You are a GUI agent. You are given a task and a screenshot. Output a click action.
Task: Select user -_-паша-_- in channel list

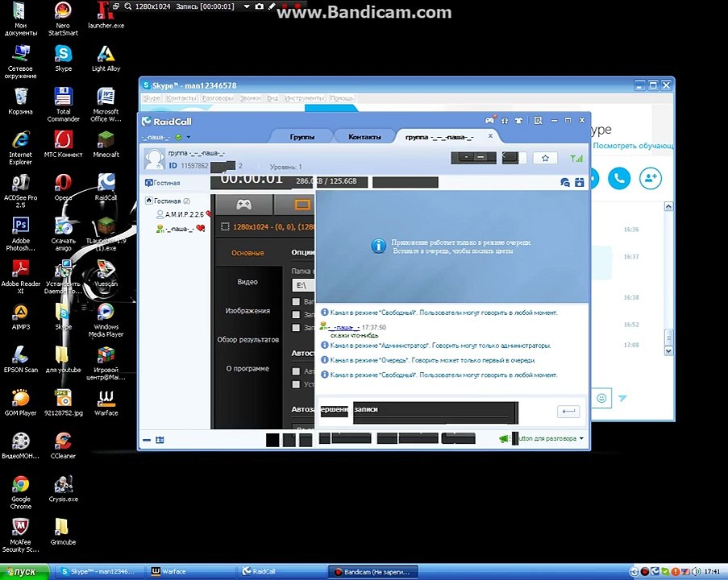(x=180, y=228)
